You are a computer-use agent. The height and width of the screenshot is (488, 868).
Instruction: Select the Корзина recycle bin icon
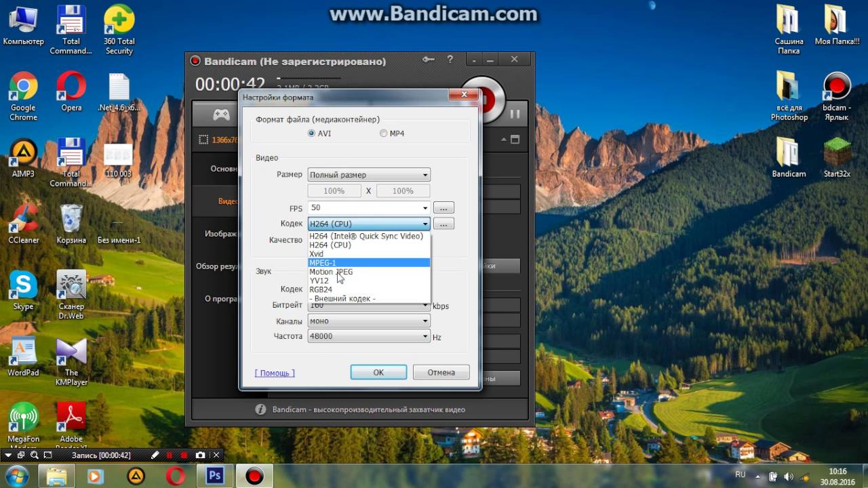click(71, 225)
